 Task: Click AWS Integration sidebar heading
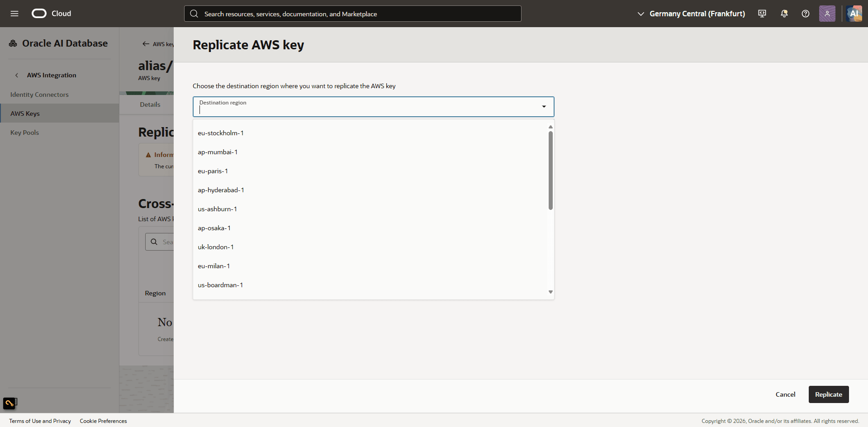52,75
